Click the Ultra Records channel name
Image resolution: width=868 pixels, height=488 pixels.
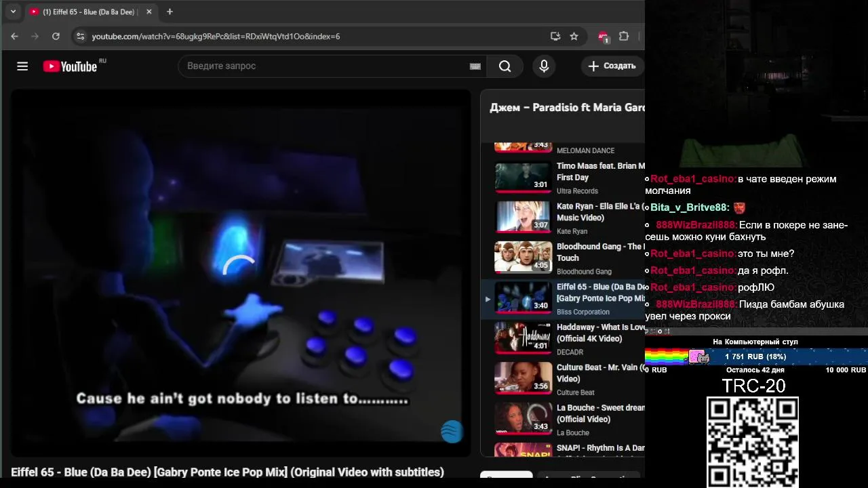tap(577, 191)
